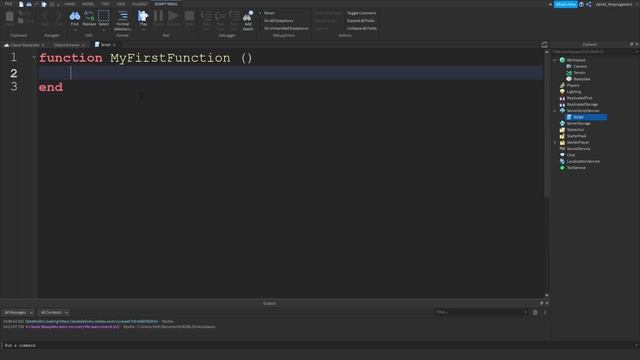Select Chat in the Explorer

(x=571, y=155)
